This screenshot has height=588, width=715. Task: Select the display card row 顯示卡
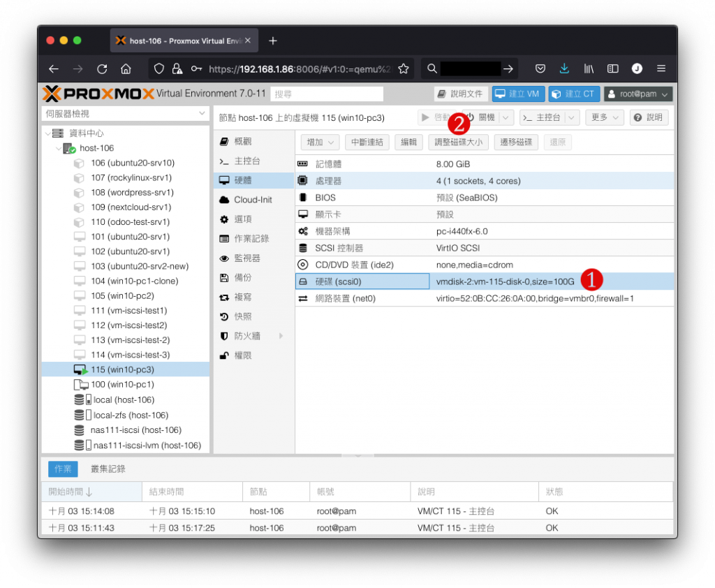tap(485, 214)
